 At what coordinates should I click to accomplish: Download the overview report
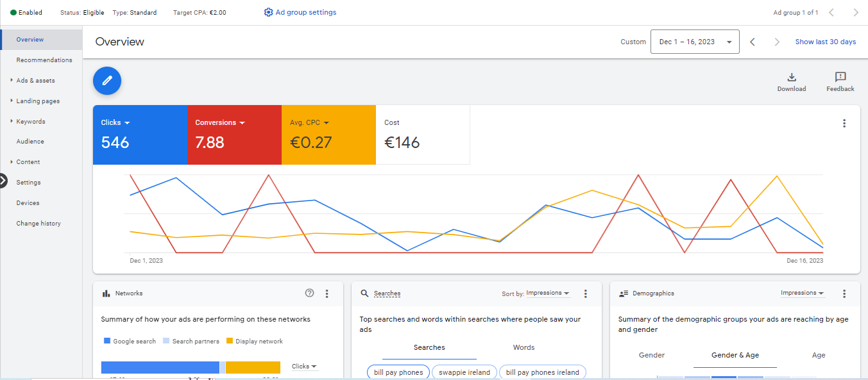[x=791, y=81]
